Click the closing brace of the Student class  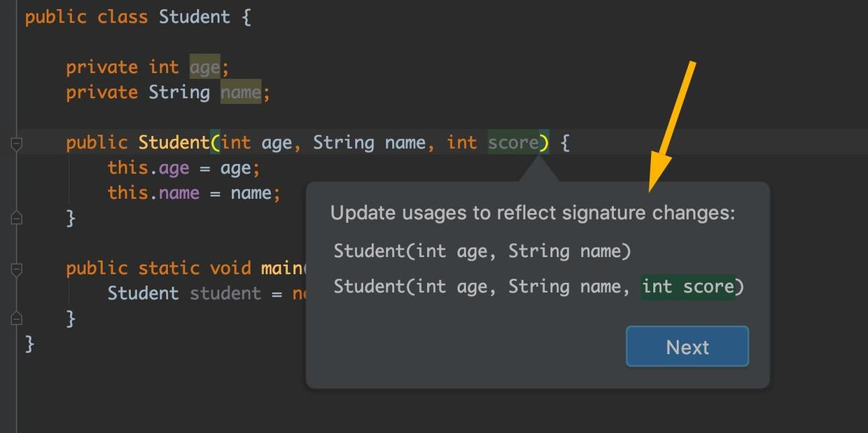[x=29, y=343]
